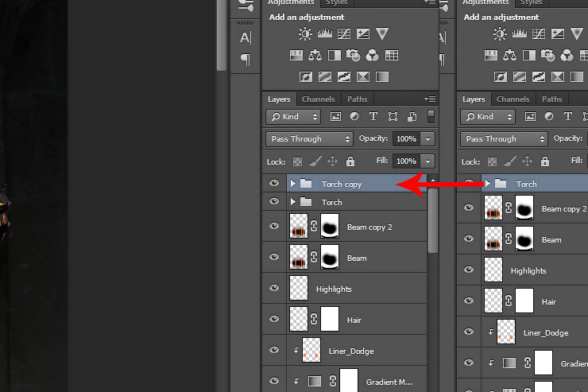Switch to Channels tab in left panel
The height and width of the screenshot is (392, 588).
pyautogui.click(x=318, y=99)
